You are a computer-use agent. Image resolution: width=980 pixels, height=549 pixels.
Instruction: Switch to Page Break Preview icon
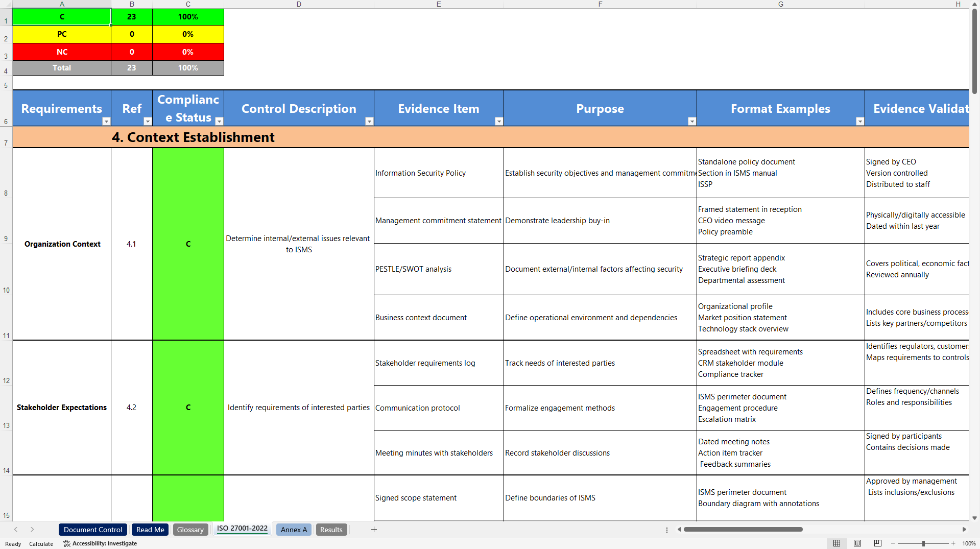point(878,543)
